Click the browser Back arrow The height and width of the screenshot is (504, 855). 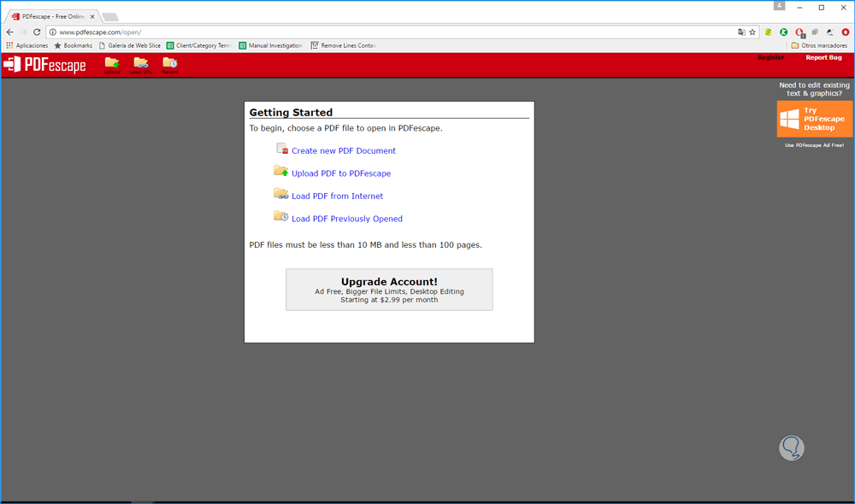[9, 32]
